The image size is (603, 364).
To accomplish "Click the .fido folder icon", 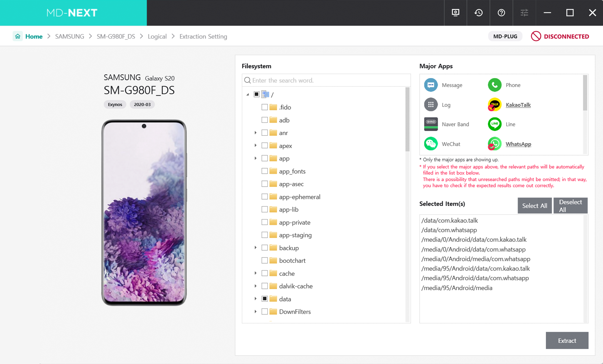I will pyautogui.click(x=273, y=107).
